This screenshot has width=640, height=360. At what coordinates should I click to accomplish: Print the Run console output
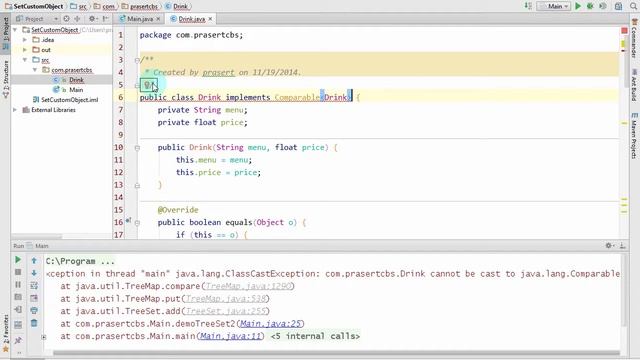click(34, 310)
